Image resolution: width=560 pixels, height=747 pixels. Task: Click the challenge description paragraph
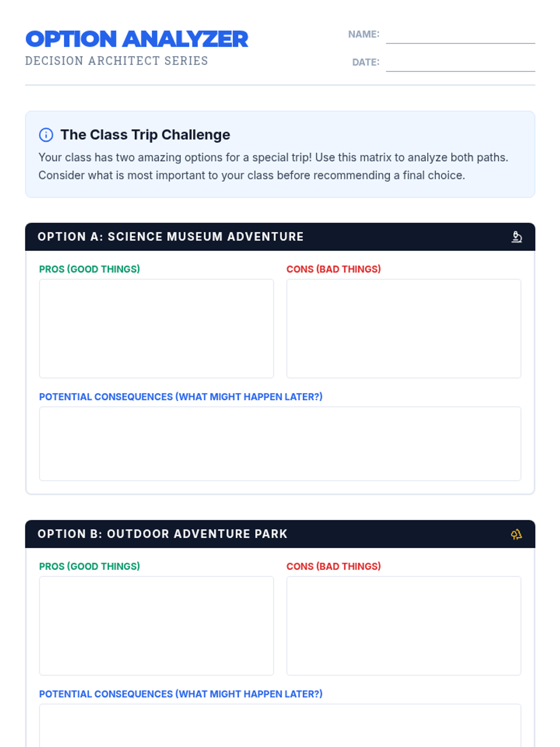pyautogui.click(x=273, y=166)
